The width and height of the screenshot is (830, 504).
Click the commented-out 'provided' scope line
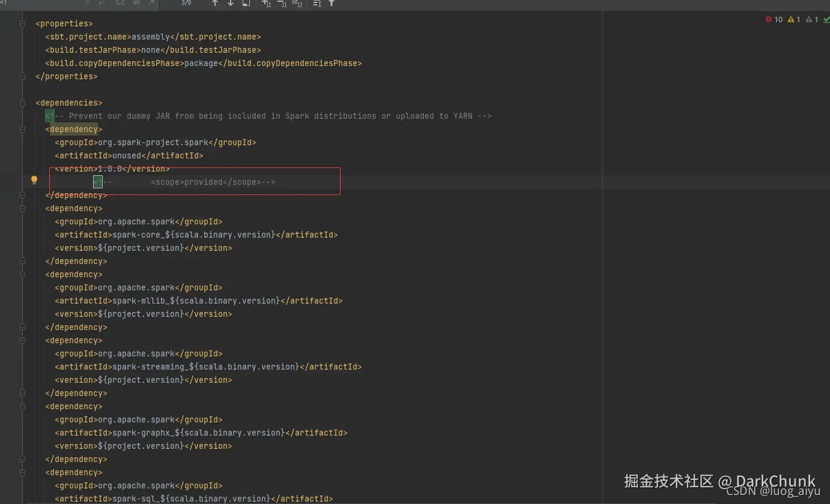[x=184, y=182]
